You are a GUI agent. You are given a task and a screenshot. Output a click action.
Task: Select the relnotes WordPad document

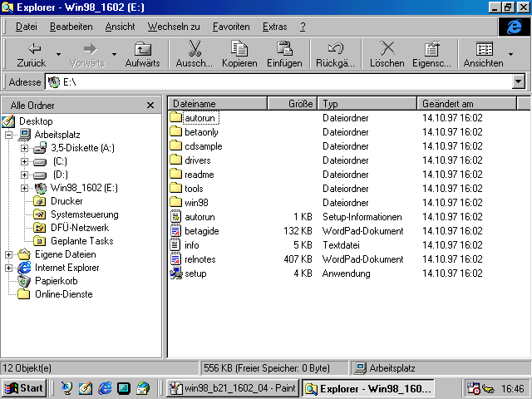point(199,259)
